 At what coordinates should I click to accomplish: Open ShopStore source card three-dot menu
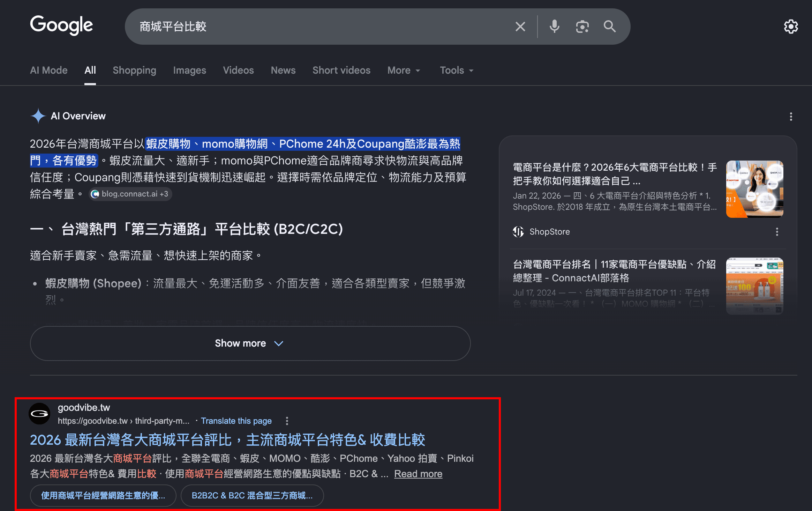pos(777,232)
